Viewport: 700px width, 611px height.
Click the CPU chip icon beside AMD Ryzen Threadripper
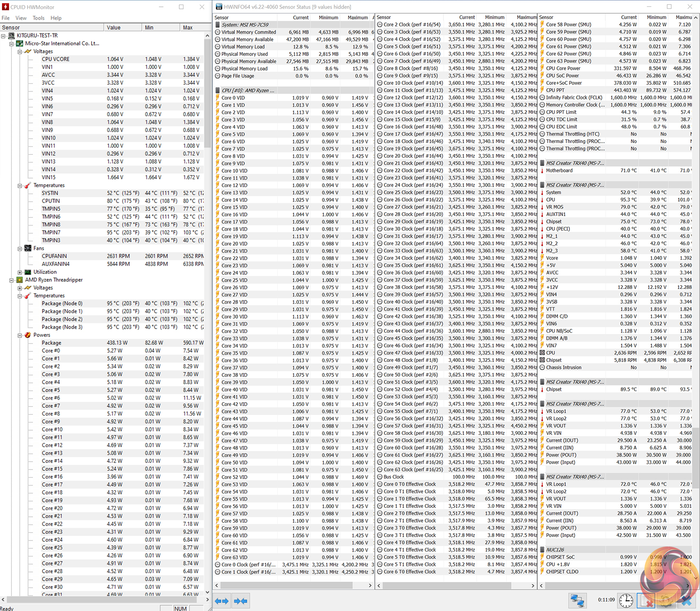tap(20, 280)
